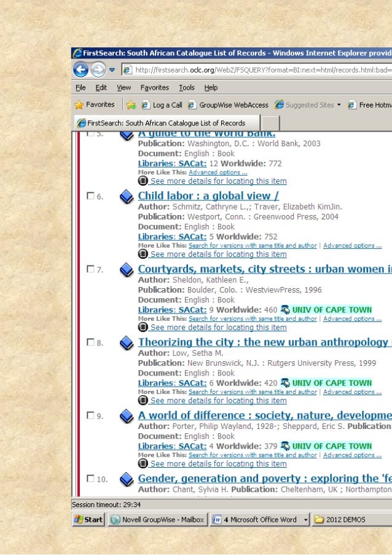The height and width of the screenshot is (555, 392).
Task: Switch to Novell GroupWise Mailbox on taskbar
Action: (157, 519)
